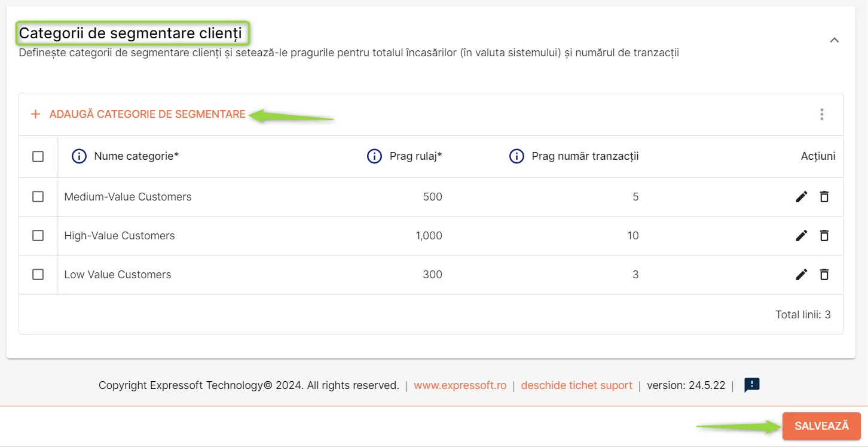
Task: Click transaction threshold value 10
Action: coord(633,236)
